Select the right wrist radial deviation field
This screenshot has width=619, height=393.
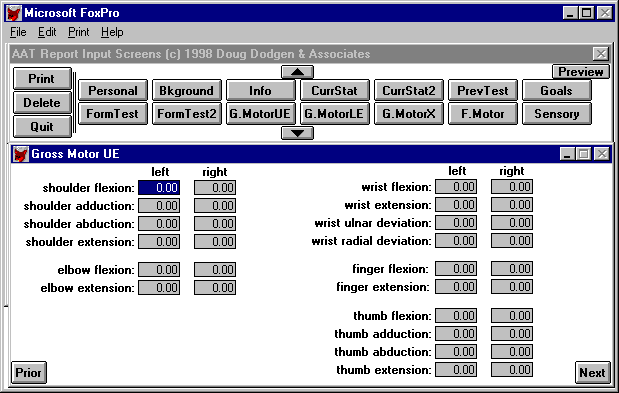pyautogui.click(x=512, y=241)
